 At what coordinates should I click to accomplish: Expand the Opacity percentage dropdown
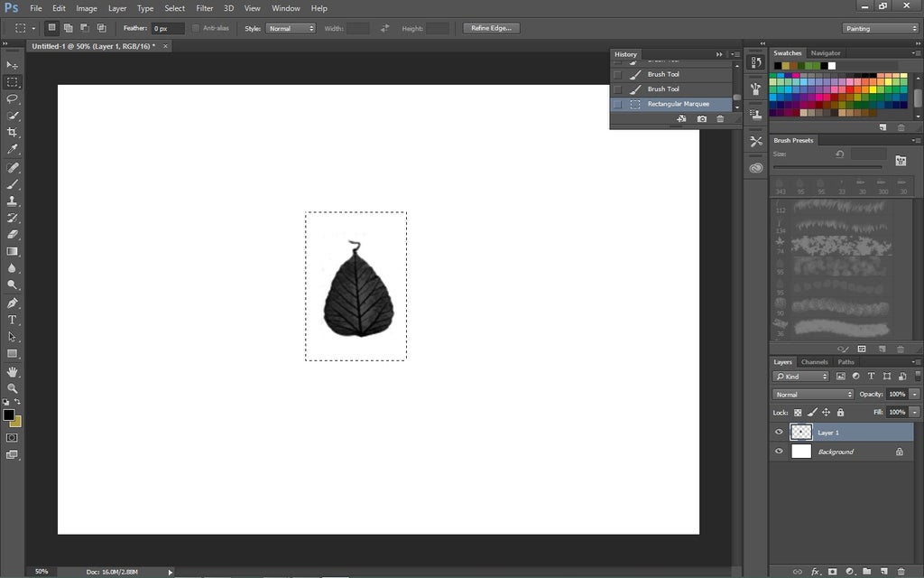(914, 394)
